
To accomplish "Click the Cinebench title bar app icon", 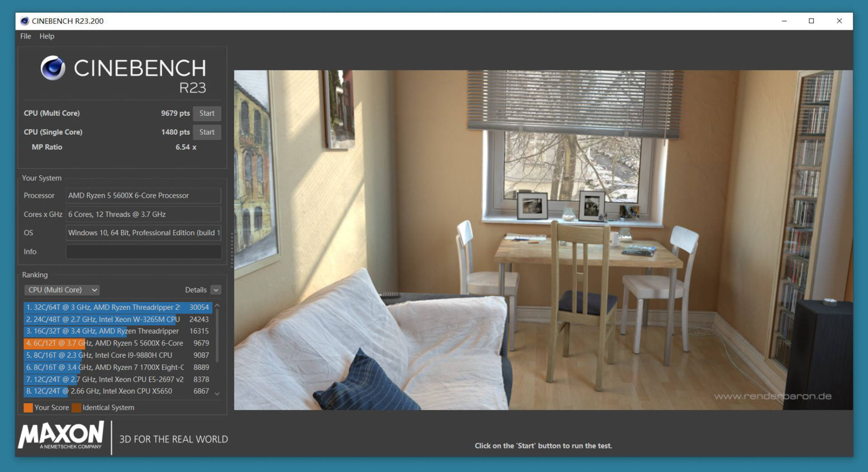I will 24,21.
